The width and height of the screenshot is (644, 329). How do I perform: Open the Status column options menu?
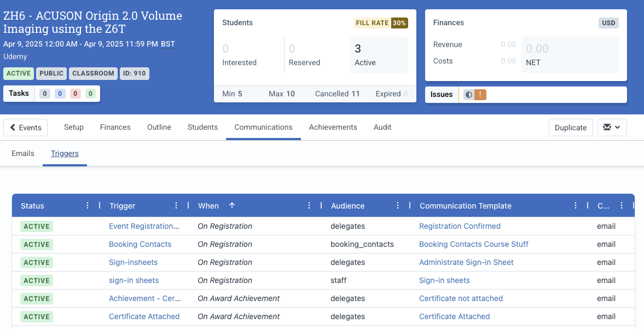[x=87, y=205]
